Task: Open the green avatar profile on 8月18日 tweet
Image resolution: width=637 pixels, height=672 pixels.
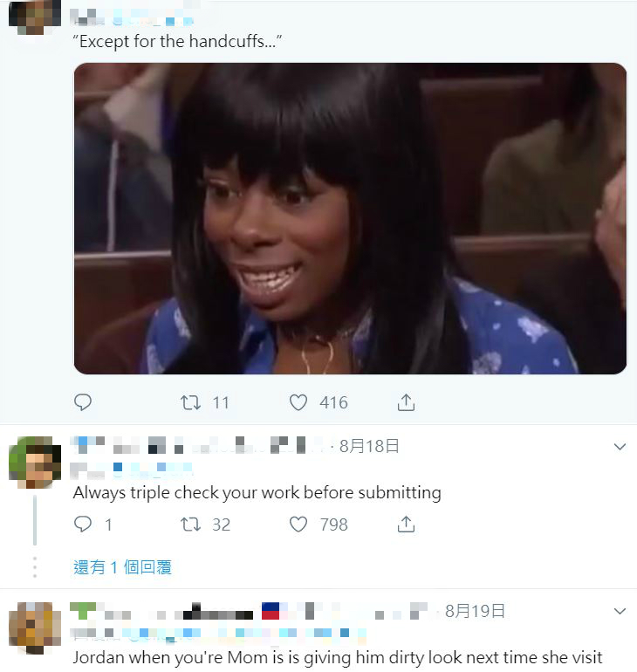Action: tap(35, 463)
